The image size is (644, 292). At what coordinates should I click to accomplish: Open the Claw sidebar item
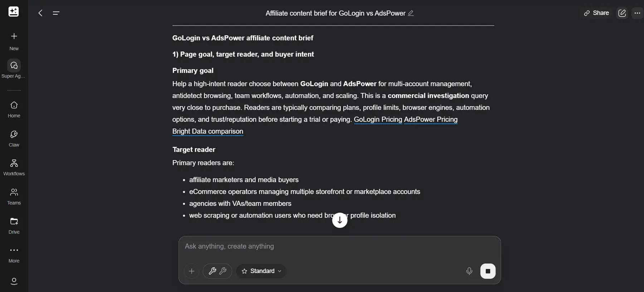[14, 138]
